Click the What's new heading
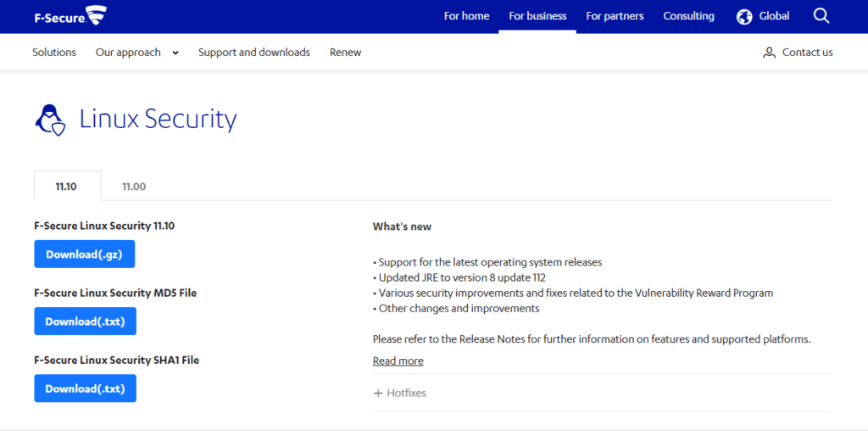 tap(402, 227)
